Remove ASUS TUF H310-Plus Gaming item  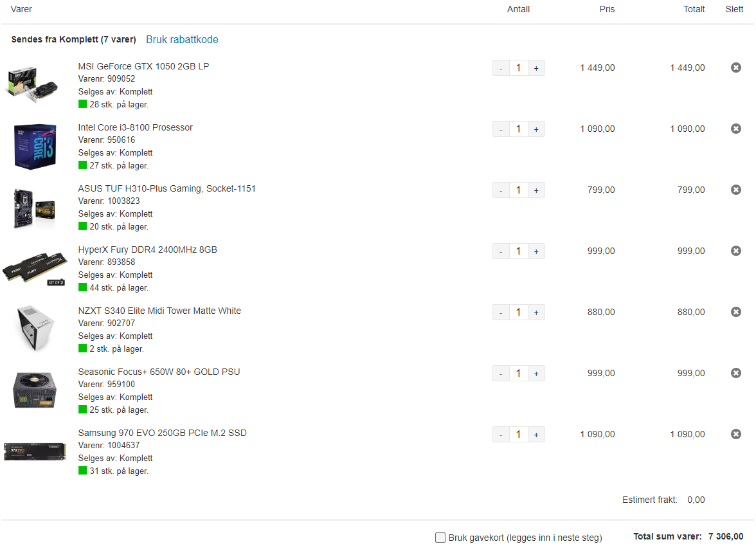[x=735, y=190]
